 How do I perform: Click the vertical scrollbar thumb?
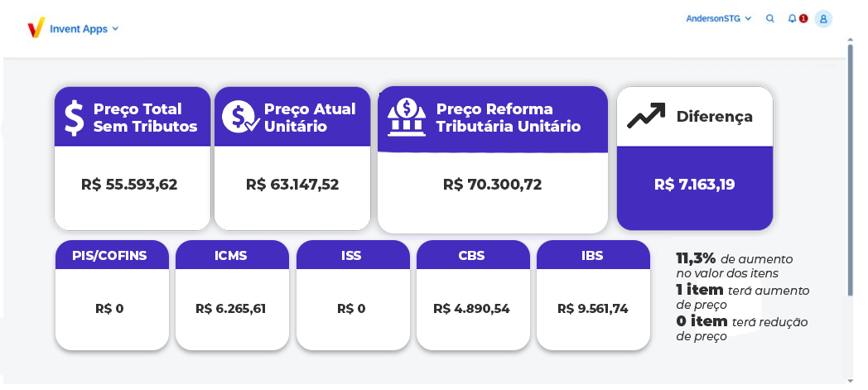tap(851, 169)
